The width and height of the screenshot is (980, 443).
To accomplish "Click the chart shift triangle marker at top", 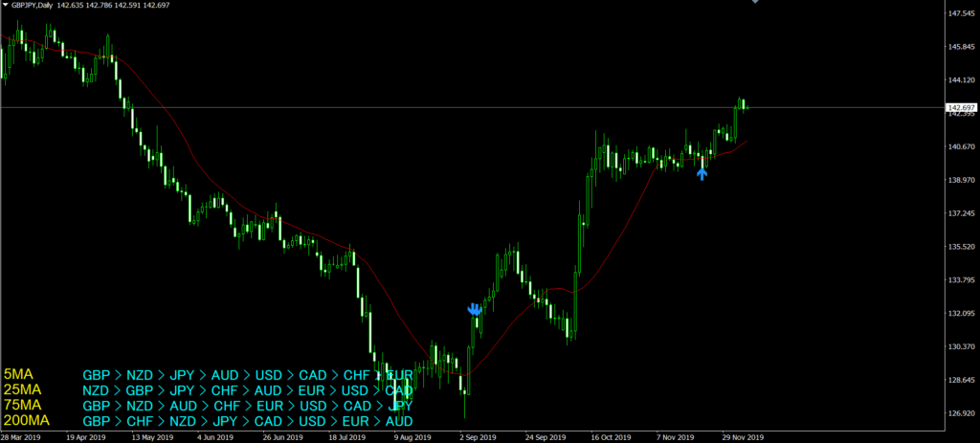I will point(755,3).
